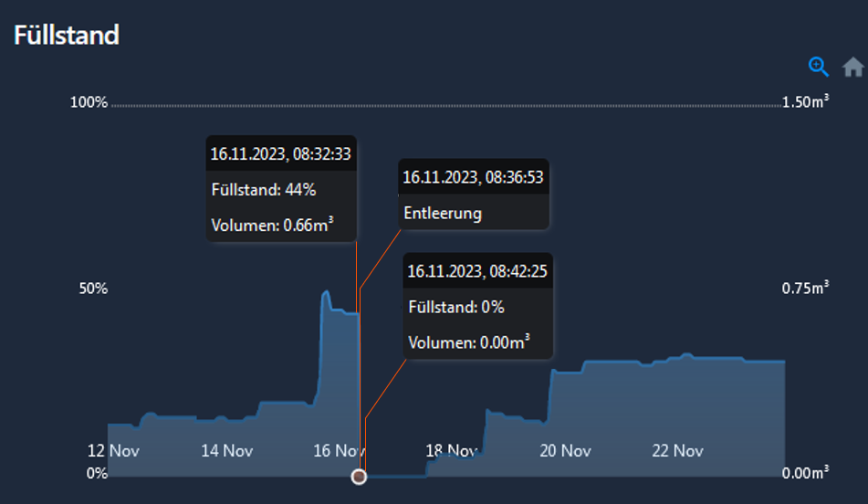Click the '16 Nov' axis label

click(x=340, y=451)
